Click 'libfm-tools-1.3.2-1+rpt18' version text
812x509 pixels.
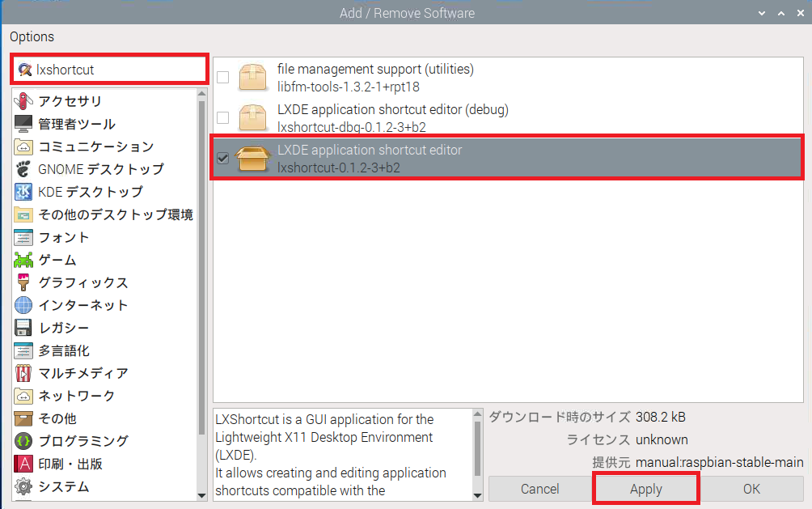click(349, 87)
